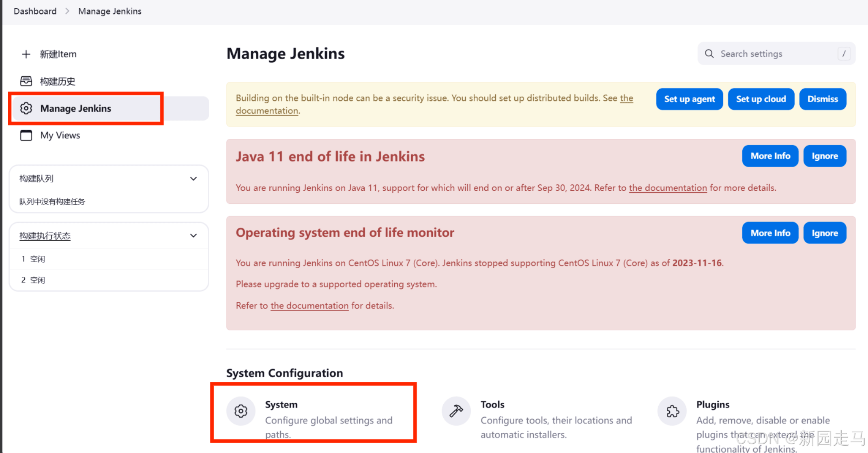This screenshot has width=868, height=453.
Task: Ignore the operating system end of life warning
Action: 825,233
